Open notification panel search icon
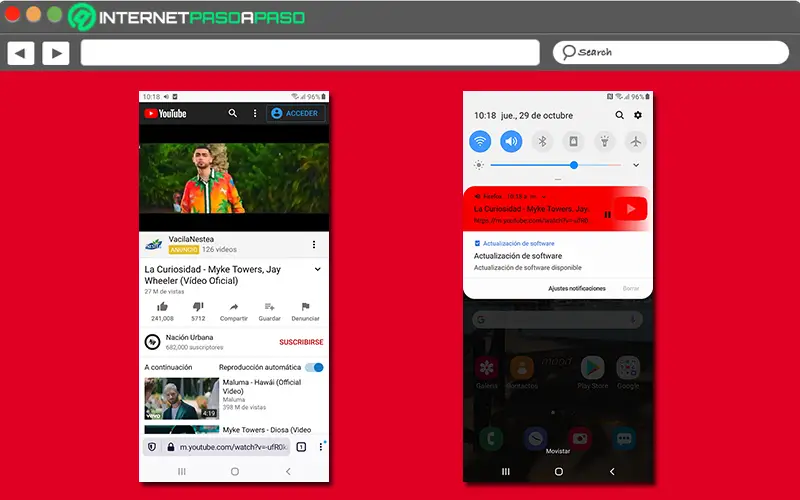 click(619, 115)
